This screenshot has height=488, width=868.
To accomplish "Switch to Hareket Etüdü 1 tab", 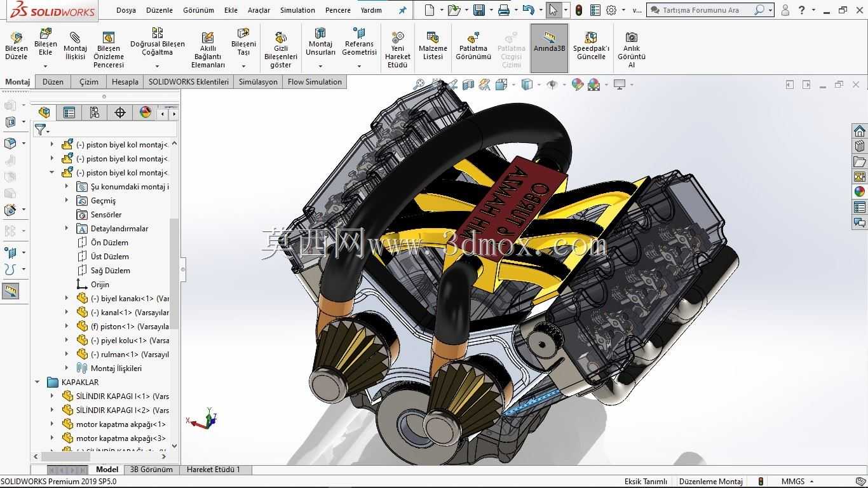I will [x=214, y=470].
